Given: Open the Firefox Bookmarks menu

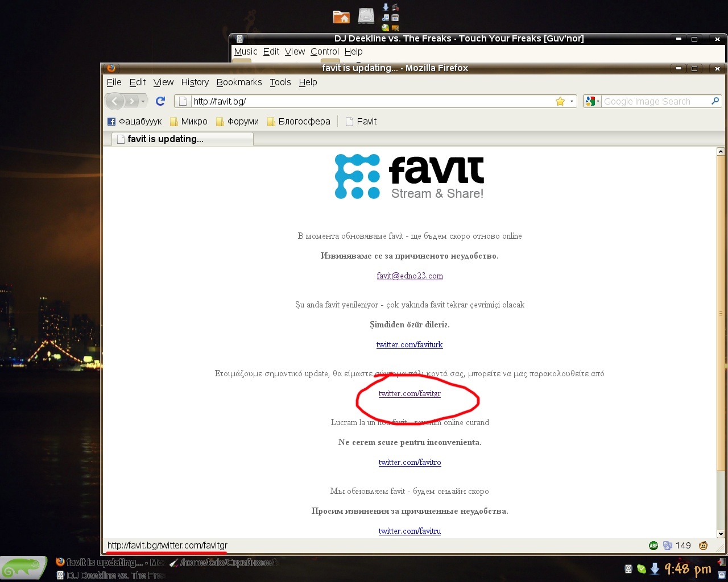Looking at the screenshot, I should click(239, 82).
